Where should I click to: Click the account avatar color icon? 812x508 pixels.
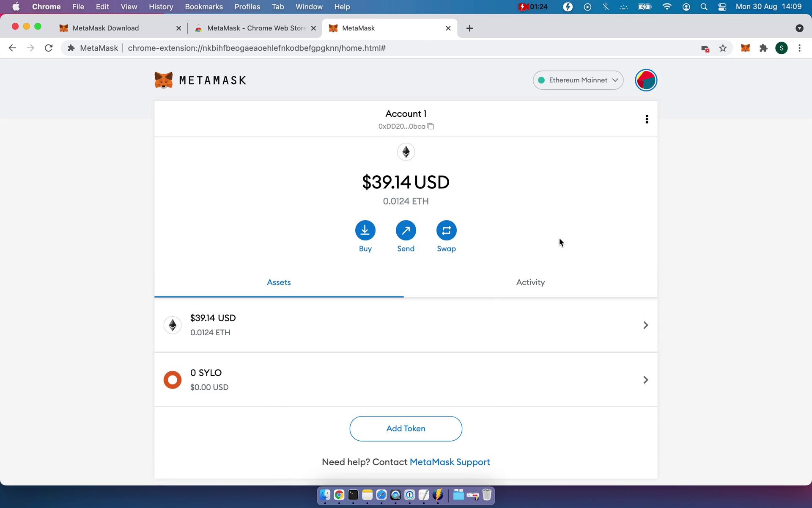(645, 80)
